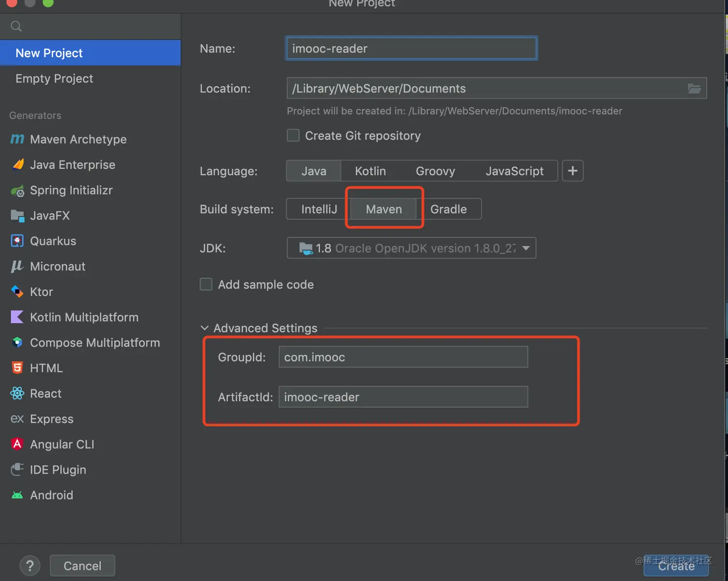
Task: Click the Maven Archetype generator icon
Action: pyautogui.click(x=17, y=139)
